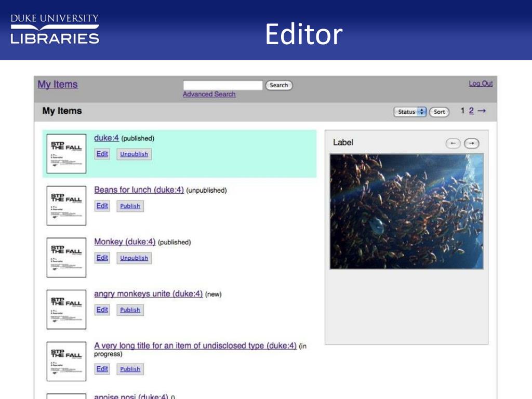Screen dimensions: 532x399
Task: Publish the very long title item
Action: pyautogui.click(x=130, y=369)
